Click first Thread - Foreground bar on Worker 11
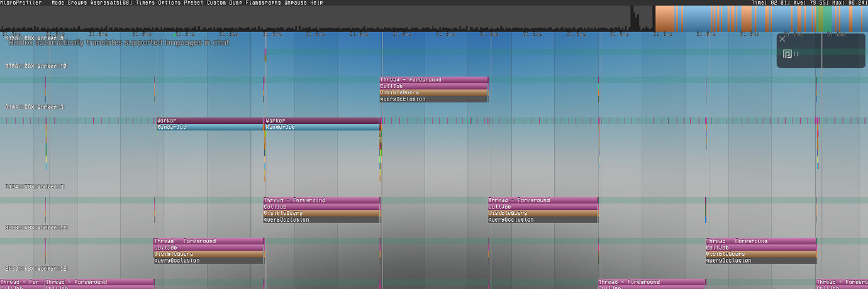Screen dimensions: 868x289 pos(208,241)
